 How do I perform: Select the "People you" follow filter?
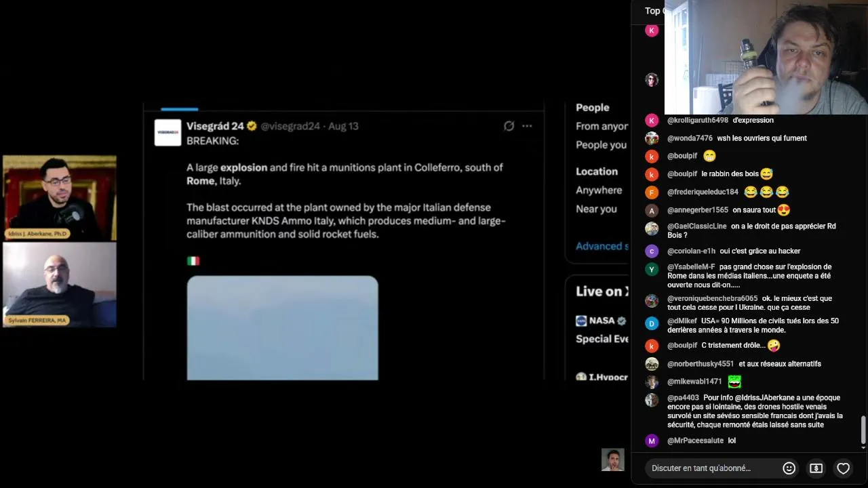click(x=601, y=144)
